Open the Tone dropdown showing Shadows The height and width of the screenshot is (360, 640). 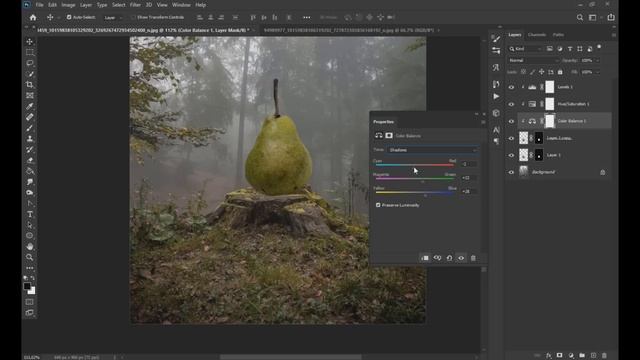(433, 150)
